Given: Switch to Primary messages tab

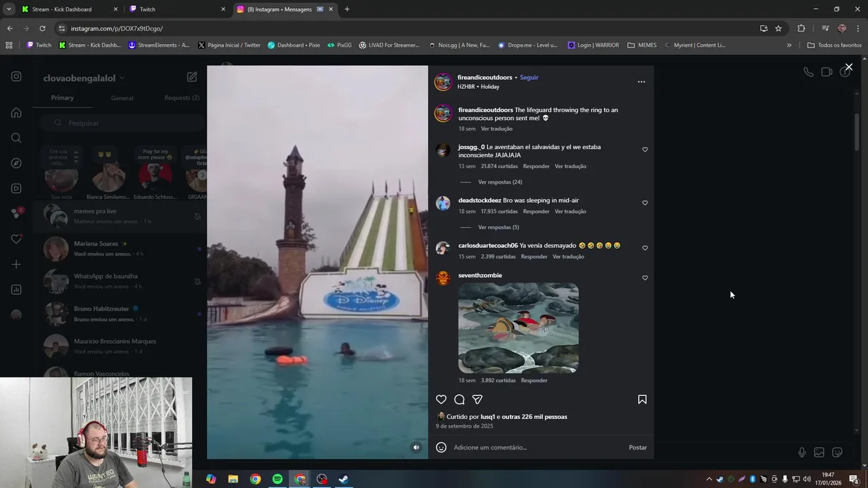Looking at the screenshot, I should click(62, 98).
